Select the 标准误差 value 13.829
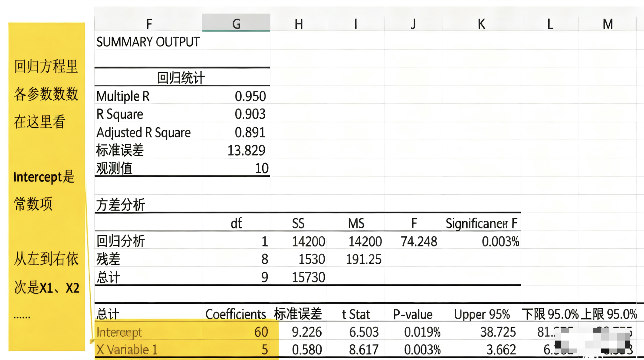This screenshot has width=644, height=360. 246,150
